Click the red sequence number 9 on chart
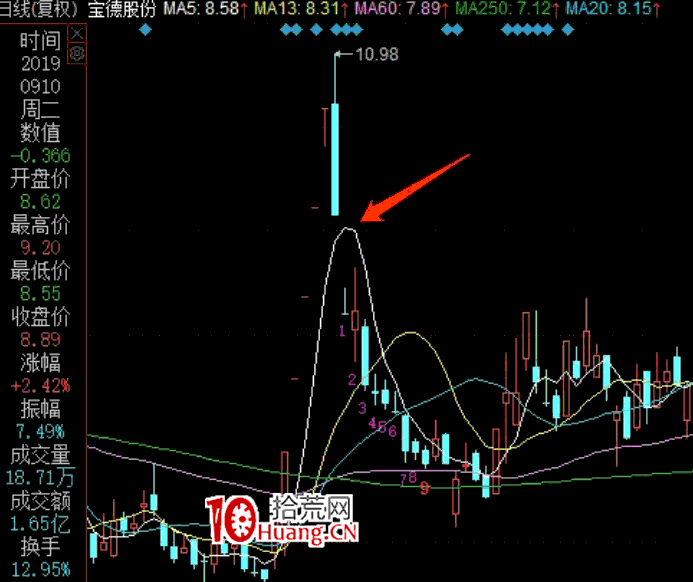The width and height of the screenshot is (693, 582). 424,488
